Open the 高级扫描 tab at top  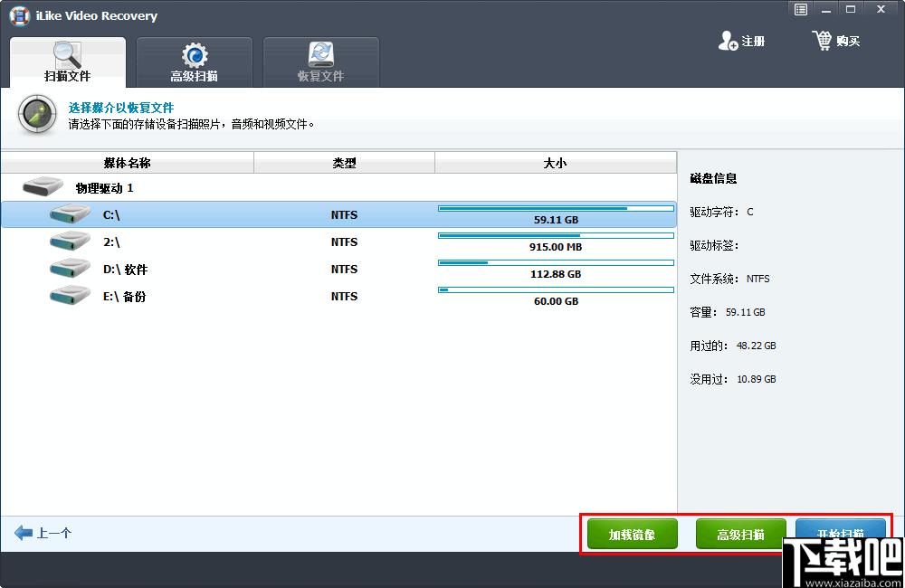point(195,62)
